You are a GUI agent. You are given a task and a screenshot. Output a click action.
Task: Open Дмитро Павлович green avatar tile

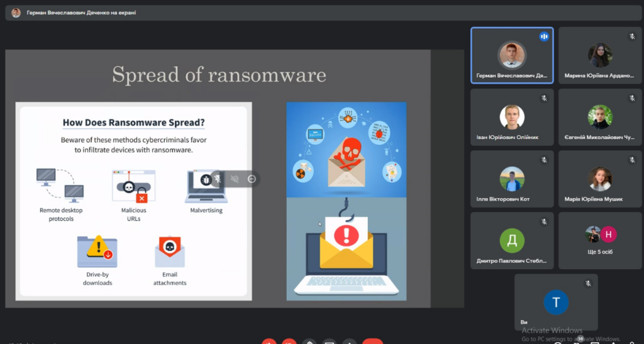(512, 241)
